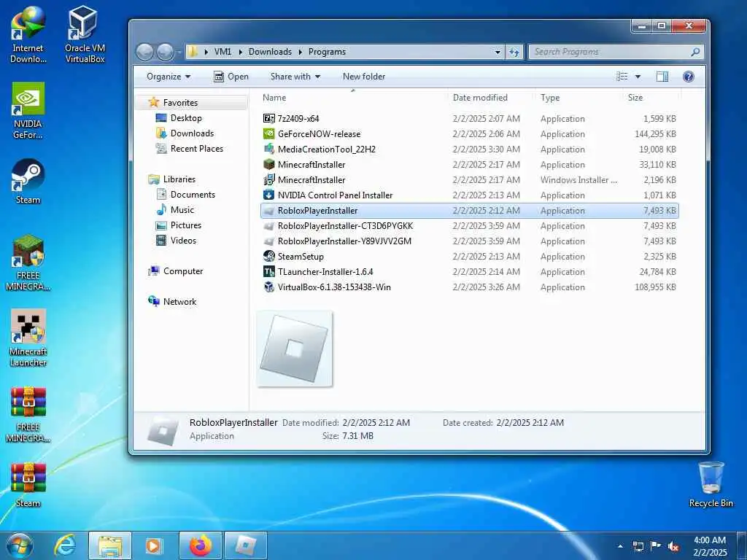Open Oracle VM VirtualBox desktop shortcut
This screenshot has width=747, height=560.
[x=85, y=34]
